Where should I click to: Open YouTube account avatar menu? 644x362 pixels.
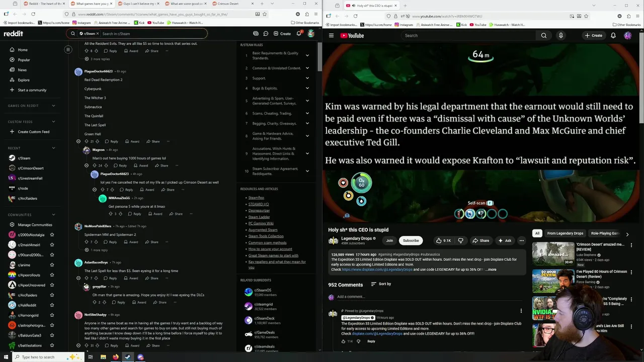point(627,35)
